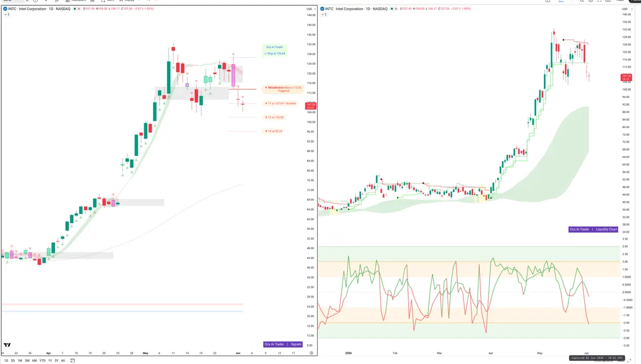Click the 'Ocs Ai Trader | Signals' badge
641x364 pixels.
click(283, 344)
